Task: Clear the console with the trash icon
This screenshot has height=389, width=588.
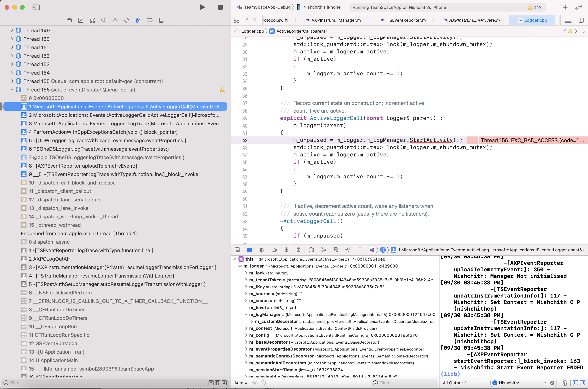Action: [565, 383]
